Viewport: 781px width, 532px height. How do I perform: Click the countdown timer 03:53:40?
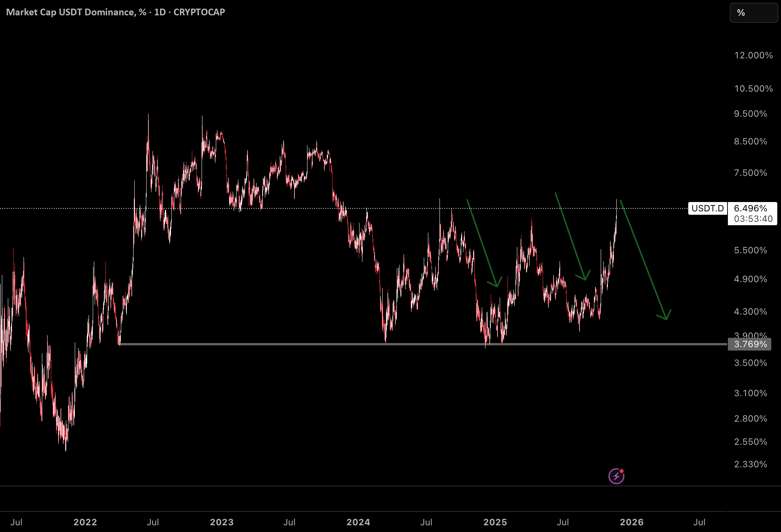753,219
